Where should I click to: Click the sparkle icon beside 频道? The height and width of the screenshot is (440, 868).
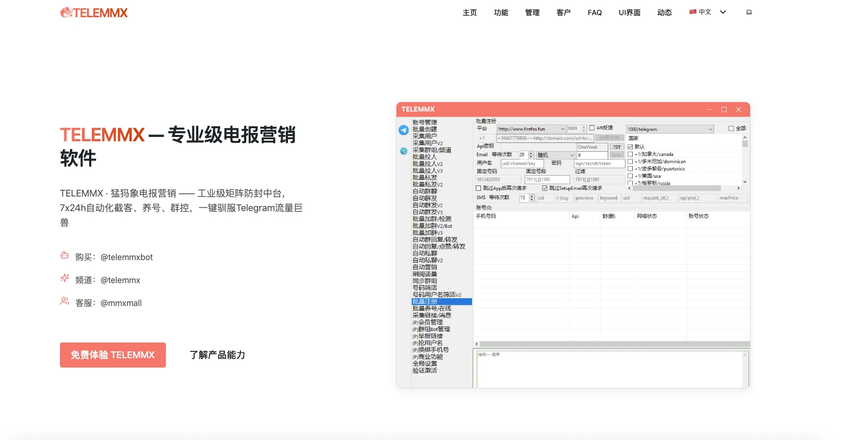click(65, 278)
